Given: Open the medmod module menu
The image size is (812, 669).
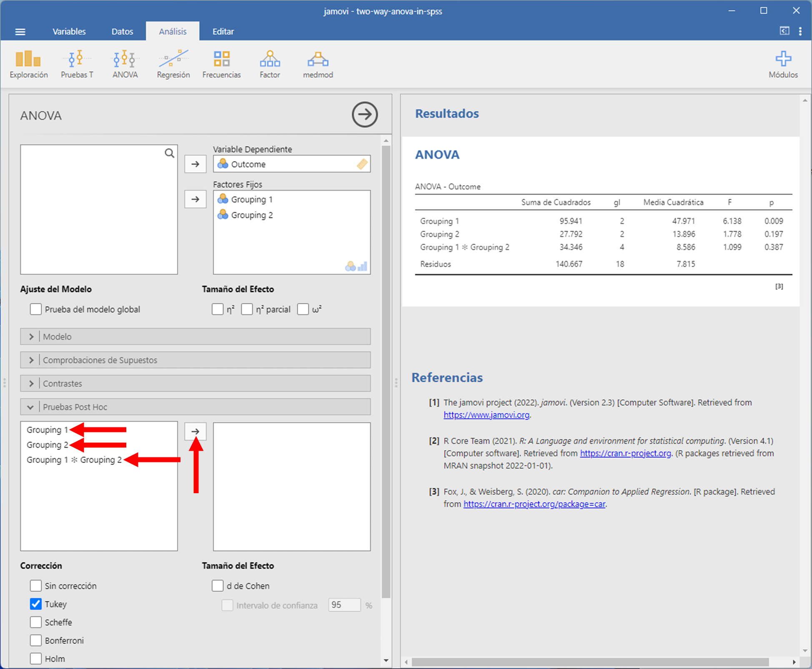Looking at the screenshot, I should pyautogui.click(x=318, y=64).
